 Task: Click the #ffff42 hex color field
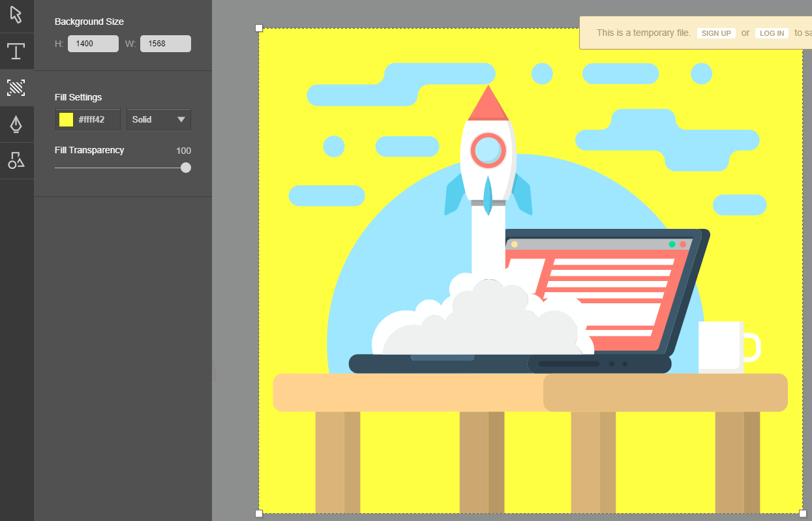coord(97,119)
